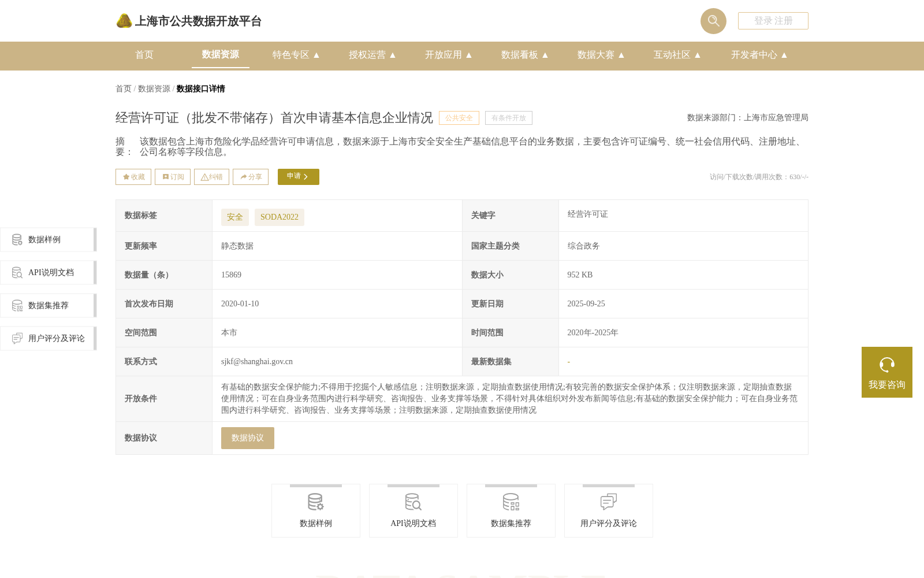Click the 15869 data count value
This screenshot has height=578, width=924.
[232, 275]
